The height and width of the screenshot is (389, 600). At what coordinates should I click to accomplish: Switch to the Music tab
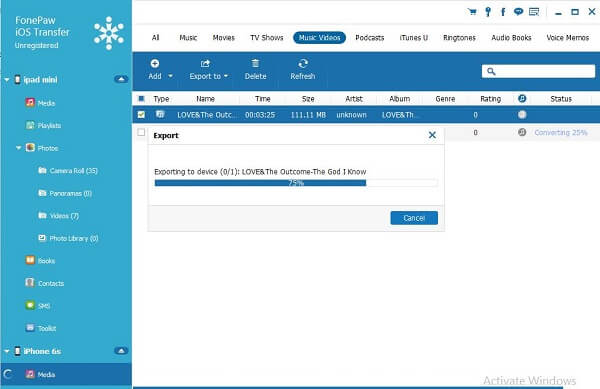(x=188, y=37)
